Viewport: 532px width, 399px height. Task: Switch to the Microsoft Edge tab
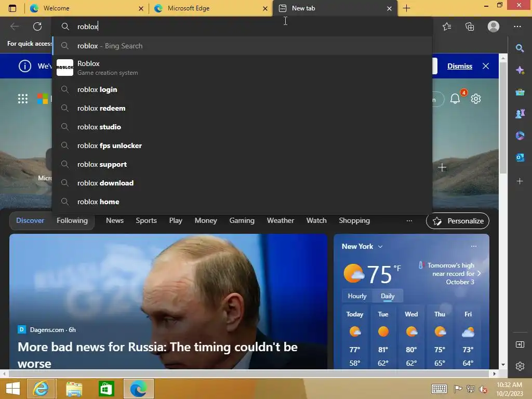pyautogui.click(x=210, y=8)
